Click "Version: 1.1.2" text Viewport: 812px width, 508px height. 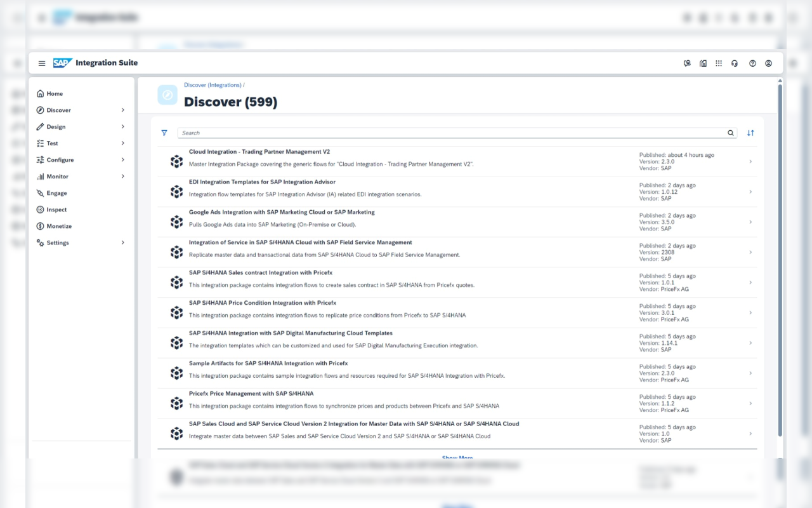pyautogui.click(x=657, y=403)
